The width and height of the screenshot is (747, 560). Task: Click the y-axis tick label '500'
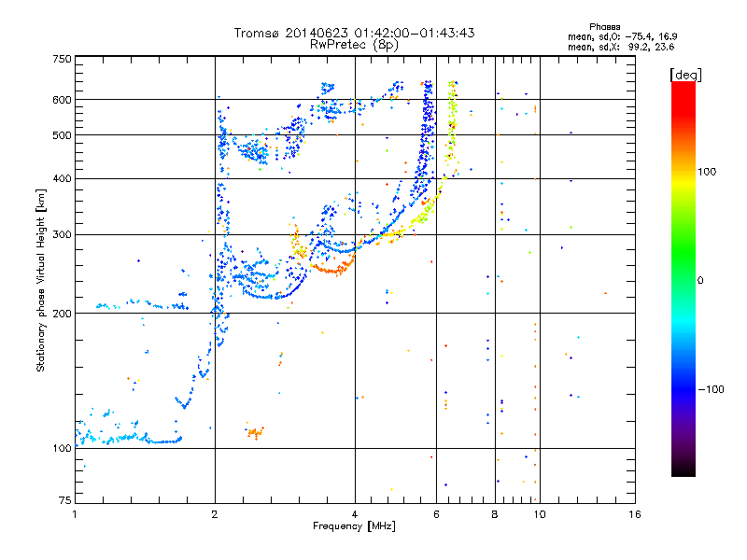(x=62, y=135)
